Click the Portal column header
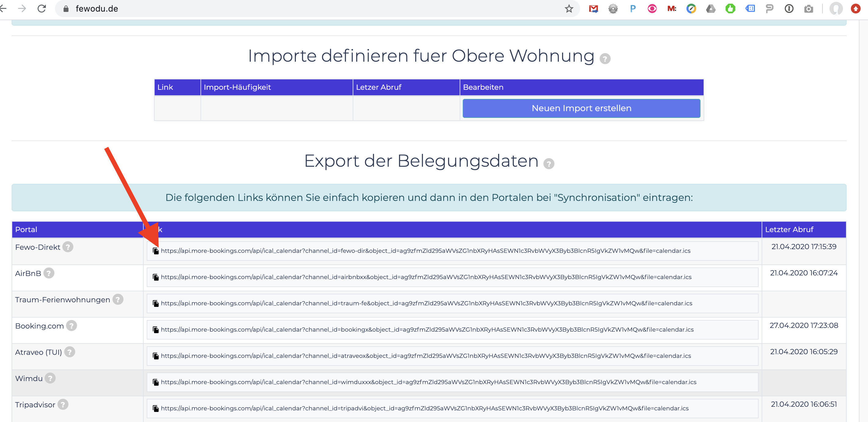Screen dimensions: 868x422 [78, 230]
